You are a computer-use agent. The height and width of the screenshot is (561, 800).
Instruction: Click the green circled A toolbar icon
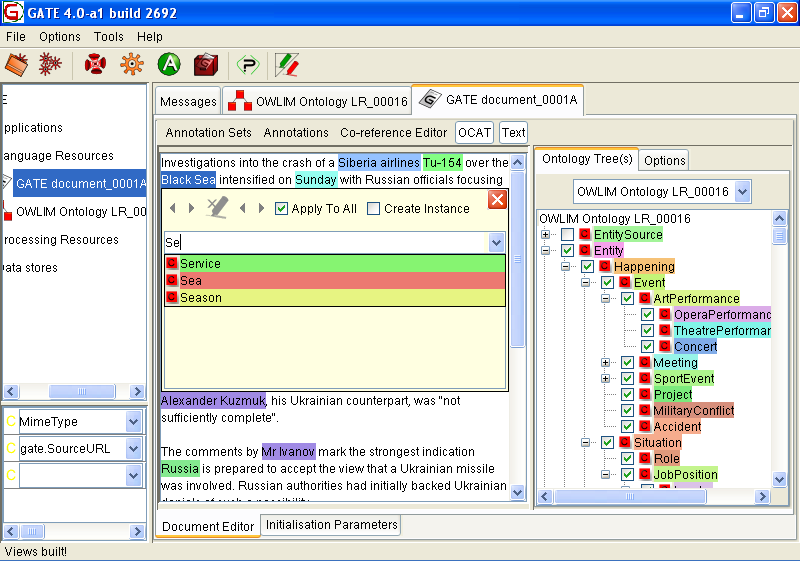point(169,65)
